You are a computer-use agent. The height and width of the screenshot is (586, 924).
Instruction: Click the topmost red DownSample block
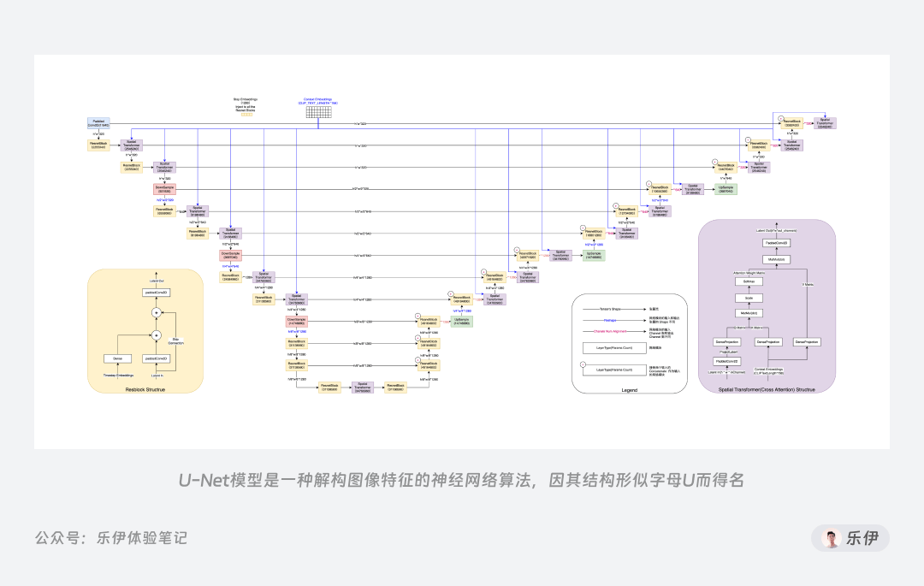[x=164, y=189]
